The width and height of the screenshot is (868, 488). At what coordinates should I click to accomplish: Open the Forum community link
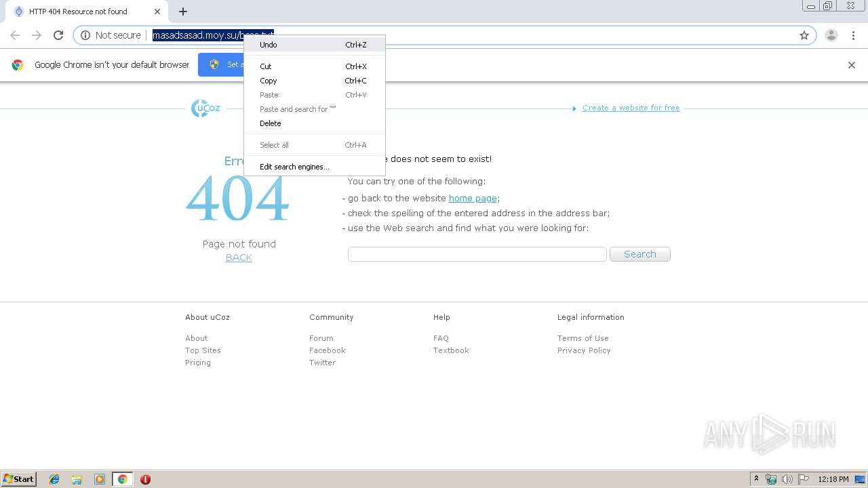pos(321,338)
